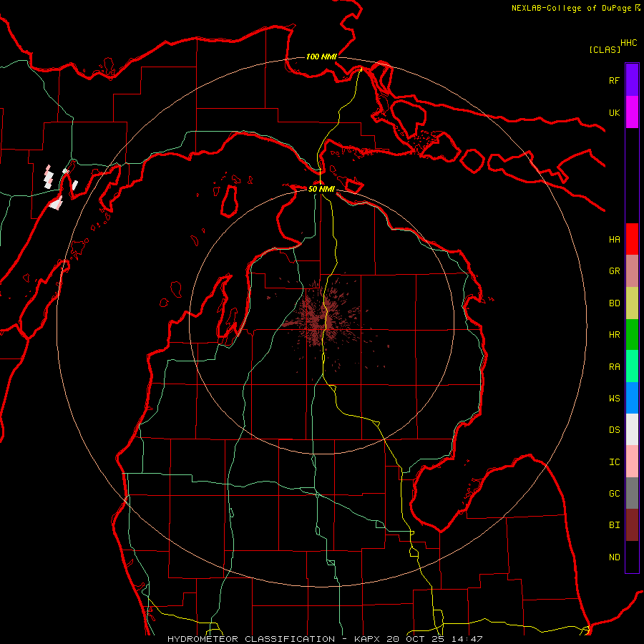Click the HR green legend swatch
Viewport: 644px width, 644px height.
point(632,334)
